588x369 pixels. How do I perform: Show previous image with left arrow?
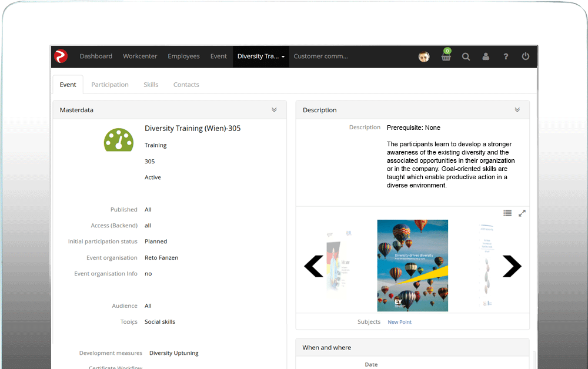coord(314,266)
